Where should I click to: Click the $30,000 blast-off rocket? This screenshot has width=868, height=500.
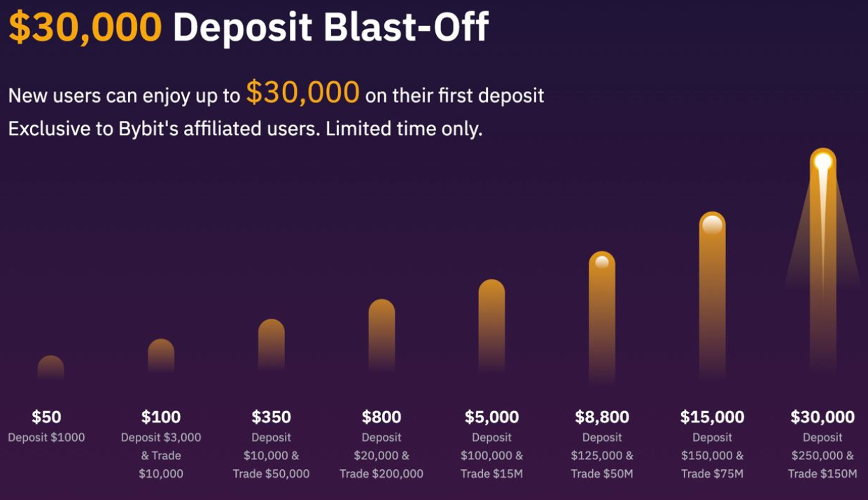point(822,259)
